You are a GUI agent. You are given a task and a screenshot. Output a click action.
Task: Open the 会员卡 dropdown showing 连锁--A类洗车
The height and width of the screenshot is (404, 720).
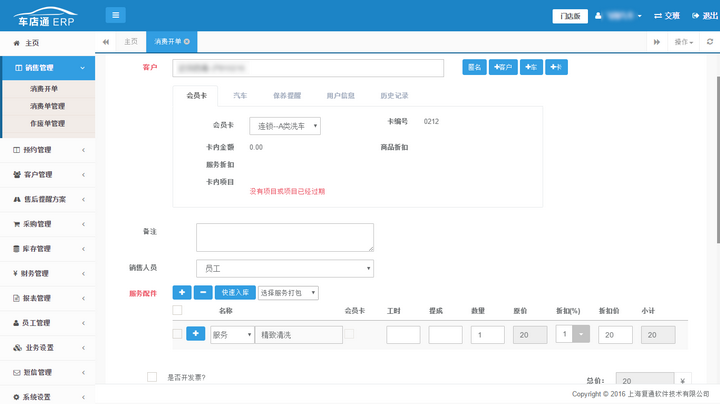(x=285, y=126)
